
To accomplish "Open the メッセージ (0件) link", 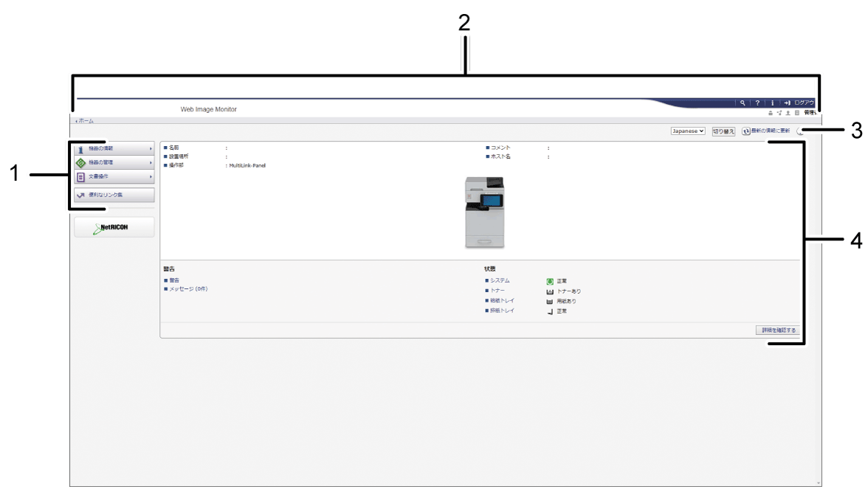I will (x=188, y=289).
